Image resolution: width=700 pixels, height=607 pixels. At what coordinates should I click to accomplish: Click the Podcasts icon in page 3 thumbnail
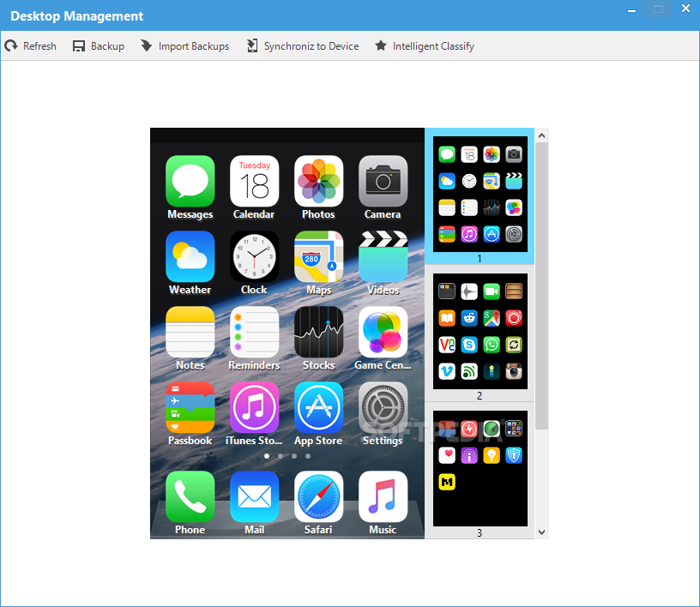click(469, 455)
